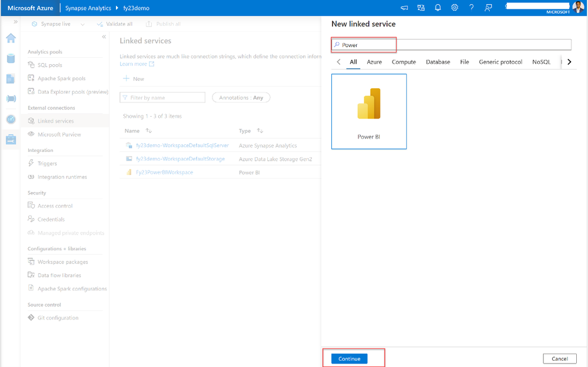Open the Integrate hub pipeline icon

pos(11,98)
